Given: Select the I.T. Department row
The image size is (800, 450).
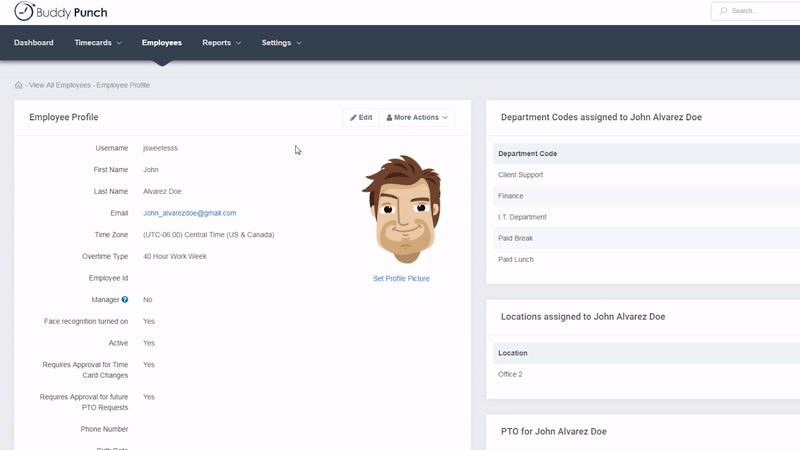Looking at the screenshot, I should pyautogui.click(x=646, y=217).
